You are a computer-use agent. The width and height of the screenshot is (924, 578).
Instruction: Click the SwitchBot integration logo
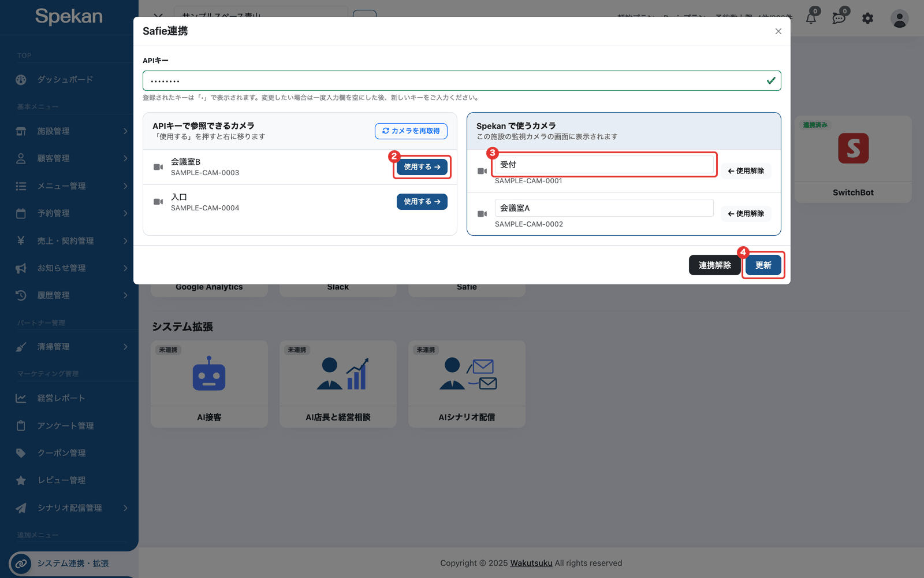853,149
